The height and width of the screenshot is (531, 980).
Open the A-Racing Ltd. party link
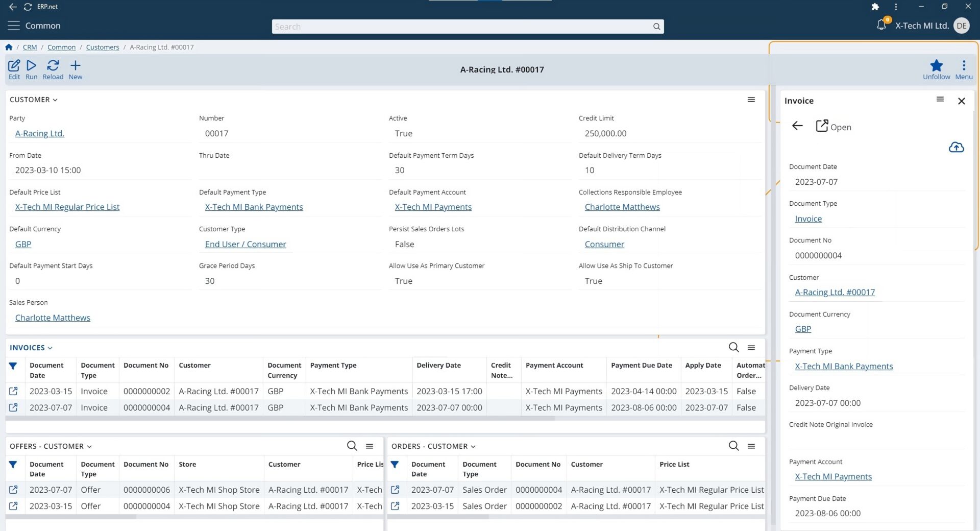coord(39,133)
